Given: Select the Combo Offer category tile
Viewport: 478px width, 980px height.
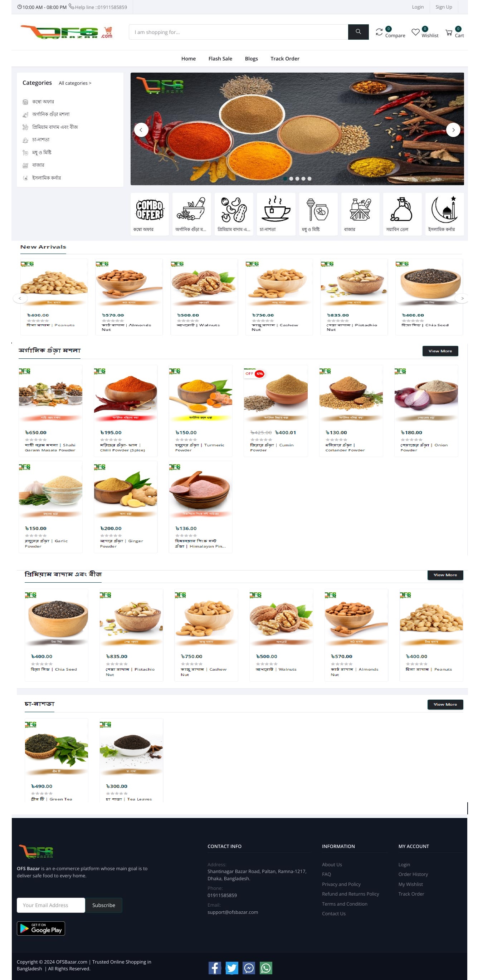Looking at the screenshot, I should tap(150, 214).
